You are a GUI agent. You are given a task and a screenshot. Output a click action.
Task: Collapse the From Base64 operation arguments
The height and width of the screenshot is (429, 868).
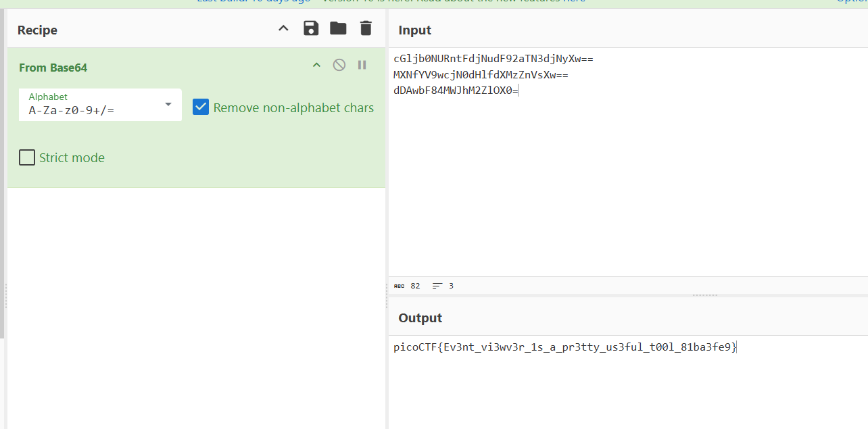pyautogui.click(x=316, y=65)
